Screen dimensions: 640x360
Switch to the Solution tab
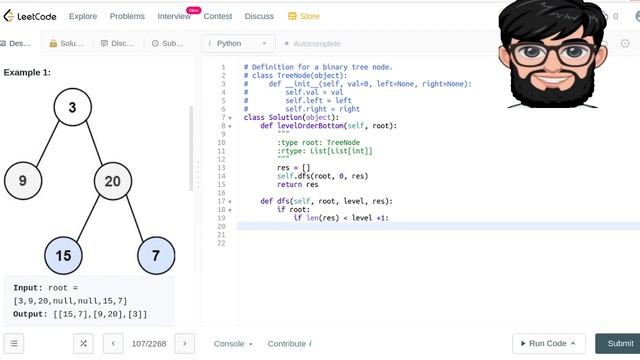(66, 43)
